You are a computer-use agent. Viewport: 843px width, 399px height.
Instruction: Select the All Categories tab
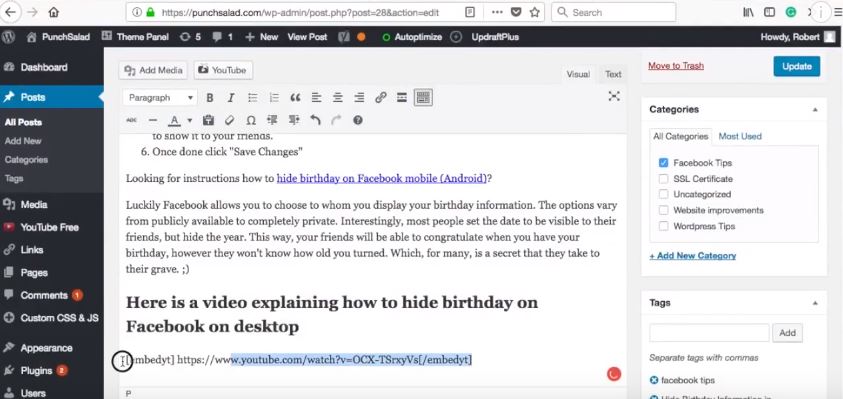681,137
